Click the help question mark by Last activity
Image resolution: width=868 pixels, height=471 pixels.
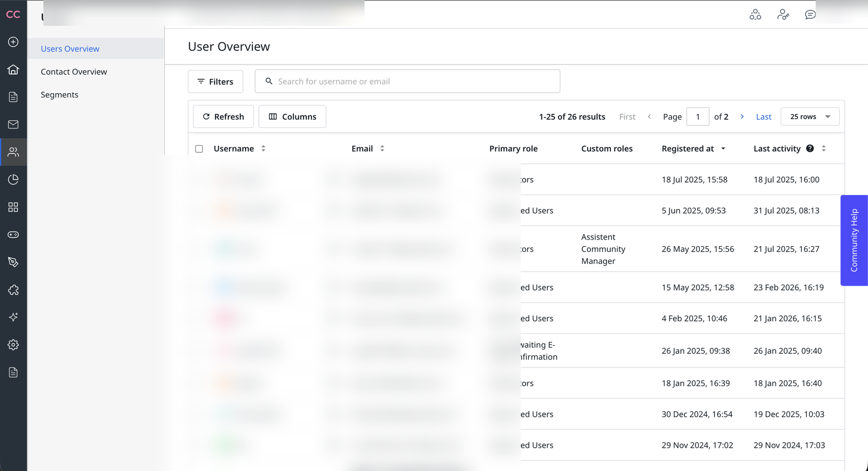click(810, 149)
